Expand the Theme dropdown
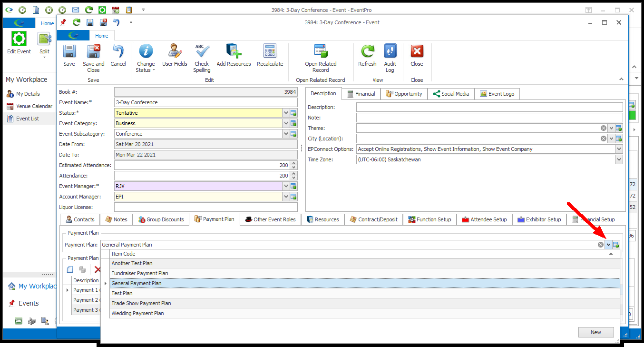This screenshot has width=644, height=347. (611, 128)
